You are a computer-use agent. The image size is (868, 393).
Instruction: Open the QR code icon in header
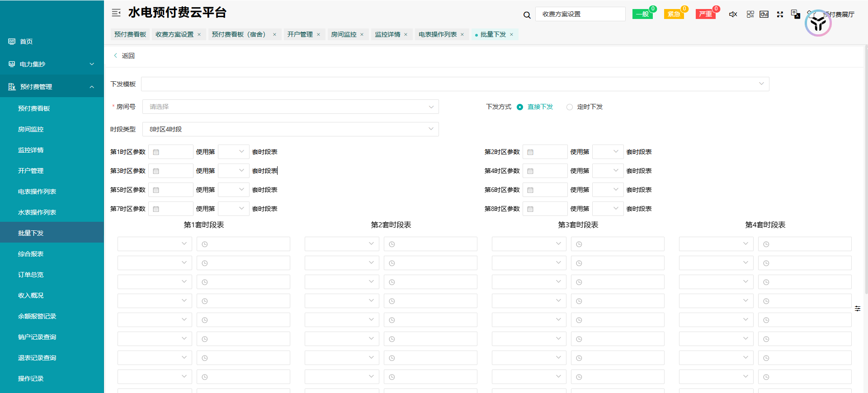coord(750,14)
